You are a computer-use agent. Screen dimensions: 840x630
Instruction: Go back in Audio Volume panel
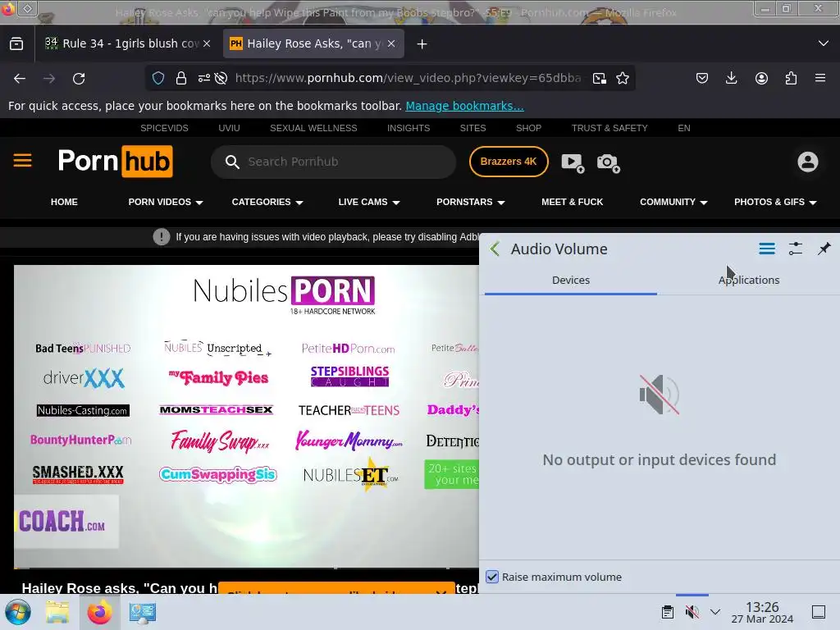(495, 249)
